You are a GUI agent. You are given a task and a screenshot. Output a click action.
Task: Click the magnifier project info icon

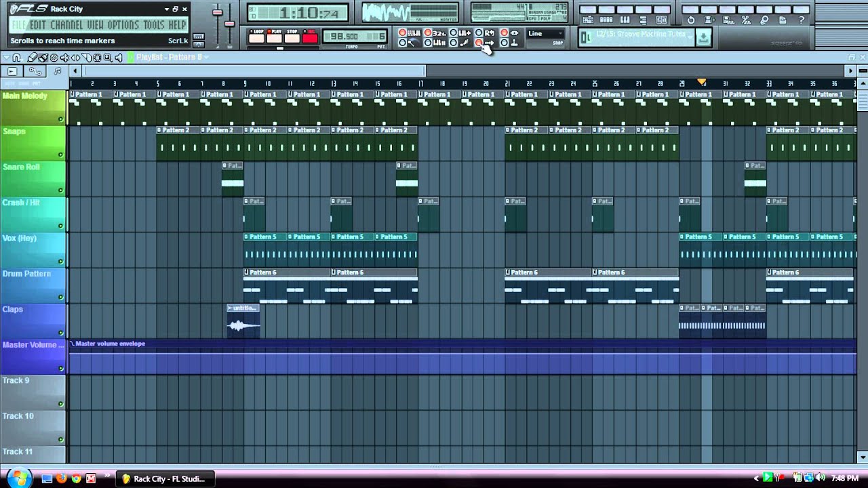click(764, 20)
